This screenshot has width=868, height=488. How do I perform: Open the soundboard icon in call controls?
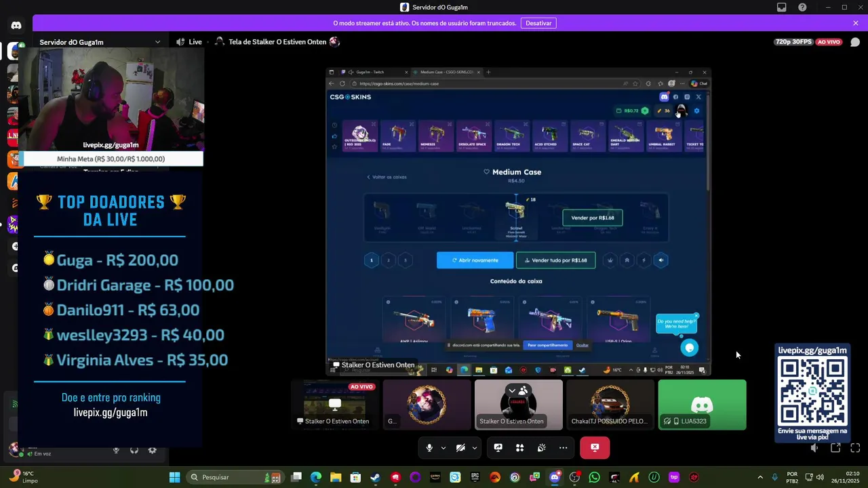541,448
